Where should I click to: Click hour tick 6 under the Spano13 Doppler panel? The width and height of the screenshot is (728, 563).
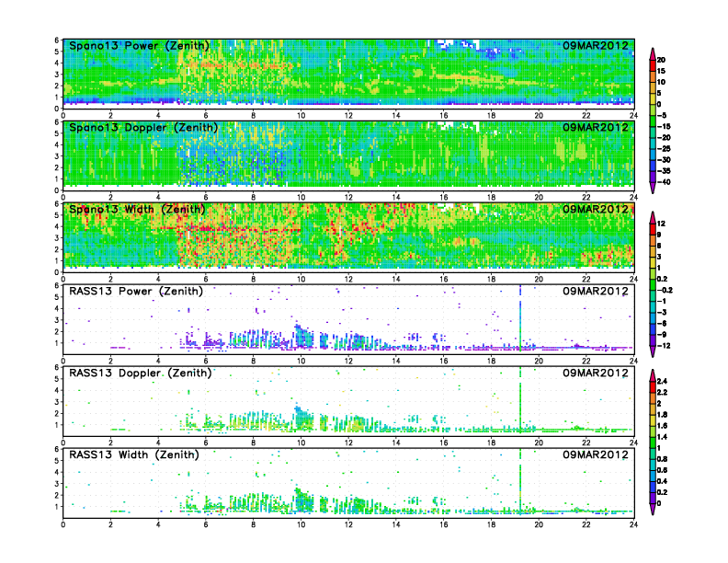click(x=206, y=198)
